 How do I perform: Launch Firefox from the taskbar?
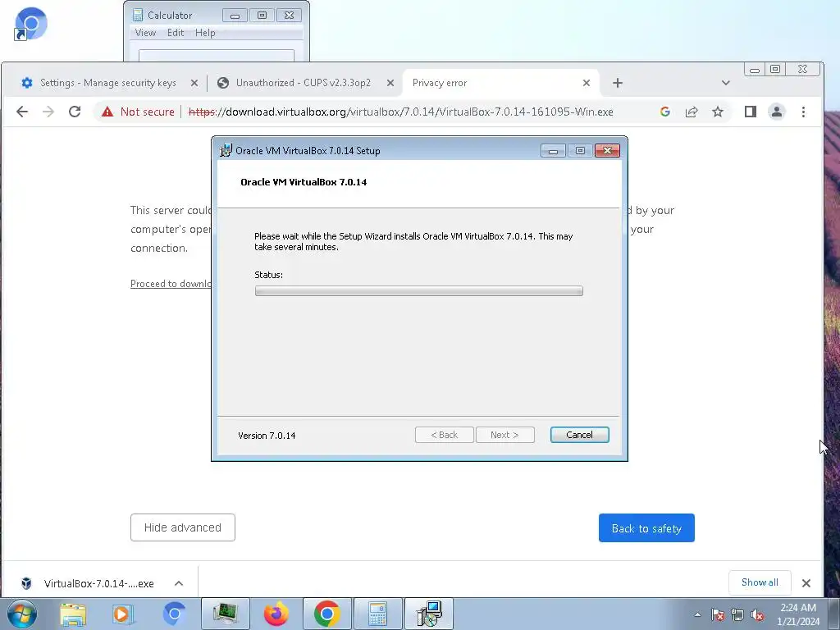pyautogui.click(x=276, y=614)
